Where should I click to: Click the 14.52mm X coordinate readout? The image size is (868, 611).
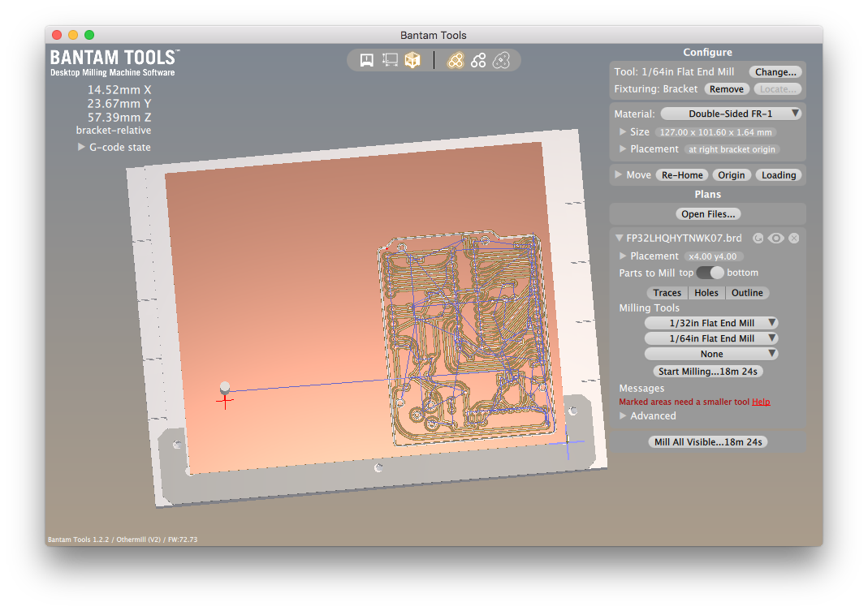click(x=119, y=89)
